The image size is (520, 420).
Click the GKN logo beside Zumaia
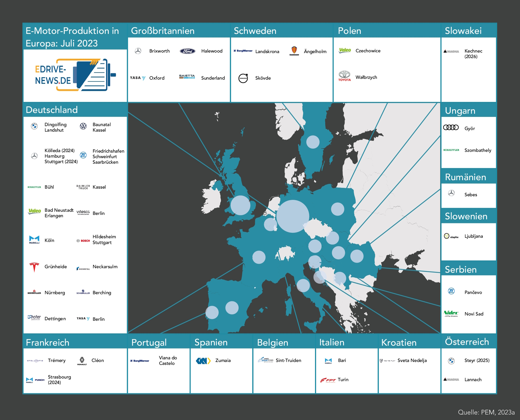click(203, 361)
